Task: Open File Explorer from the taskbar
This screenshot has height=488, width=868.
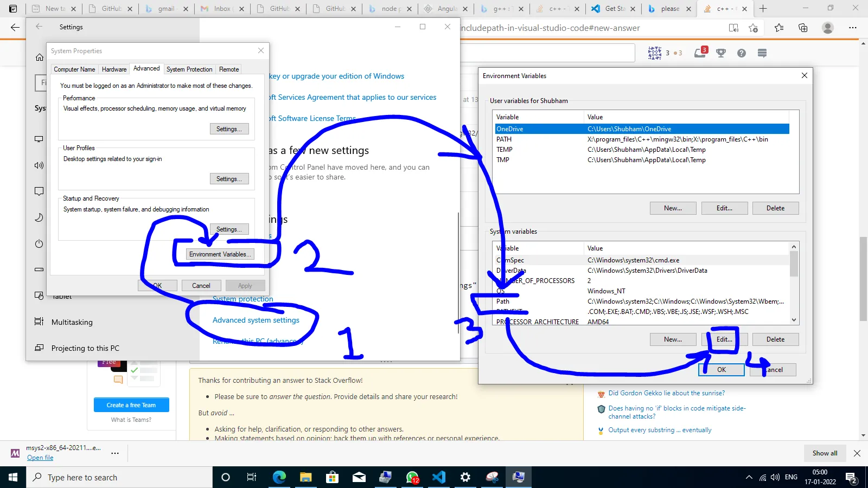Action: coord(306,477)
